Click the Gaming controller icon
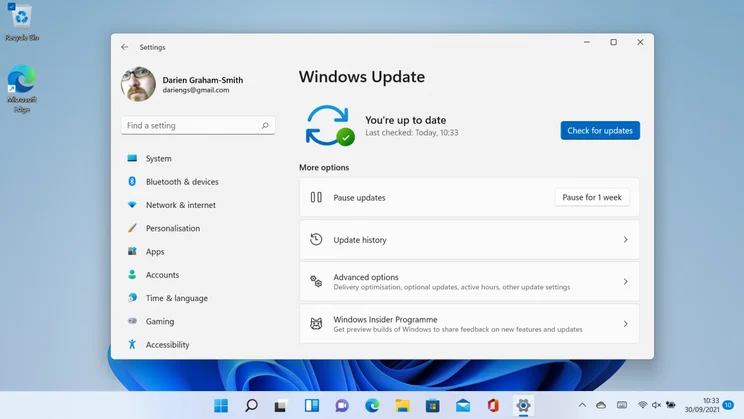 (x=132, y=321)
